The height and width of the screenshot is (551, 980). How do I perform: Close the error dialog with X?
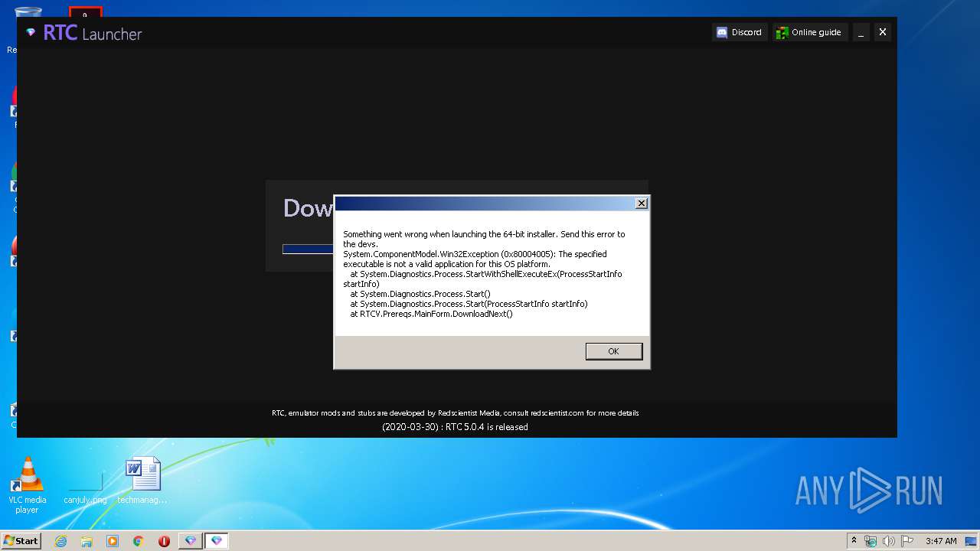pyautogui.click(x=642, y=203)
